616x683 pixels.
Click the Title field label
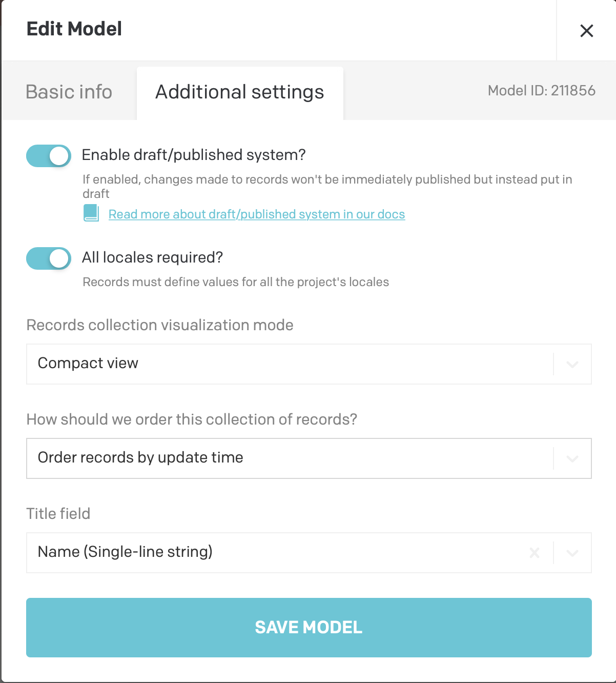(x=58, y=514)
